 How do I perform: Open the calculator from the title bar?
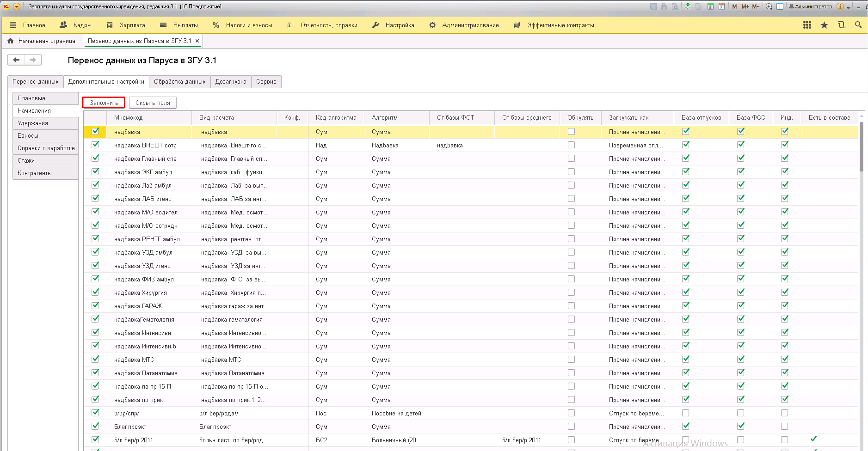(710, 6)
